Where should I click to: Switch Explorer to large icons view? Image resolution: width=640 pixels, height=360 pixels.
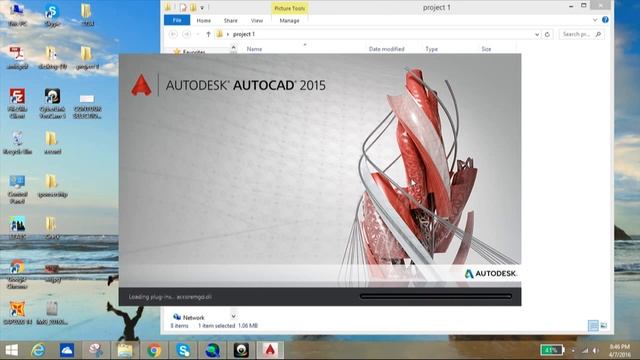tap(604, 325)
